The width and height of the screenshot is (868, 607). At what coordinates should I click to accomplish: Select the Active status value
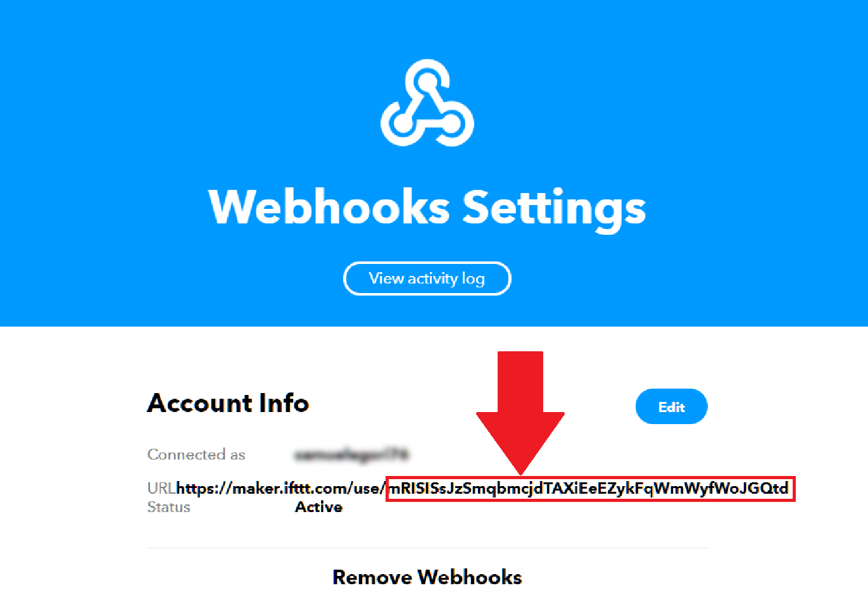[318, 507]
